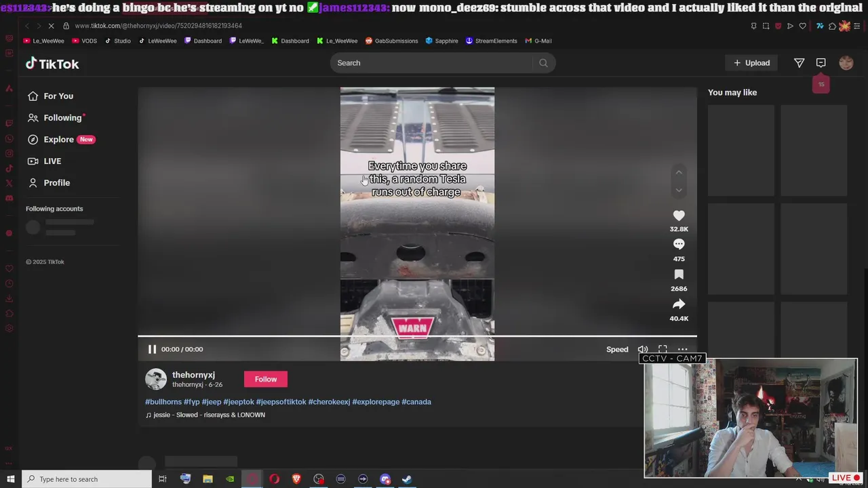
Task: Click the #cherokeexj hashtag
Action: (x=329, y=402)
